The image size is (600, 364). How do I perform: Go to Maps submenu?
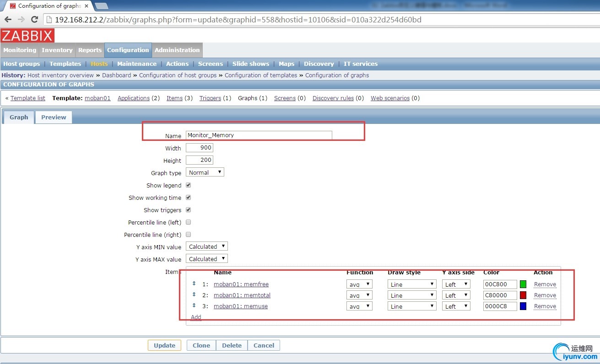[286, 64]
